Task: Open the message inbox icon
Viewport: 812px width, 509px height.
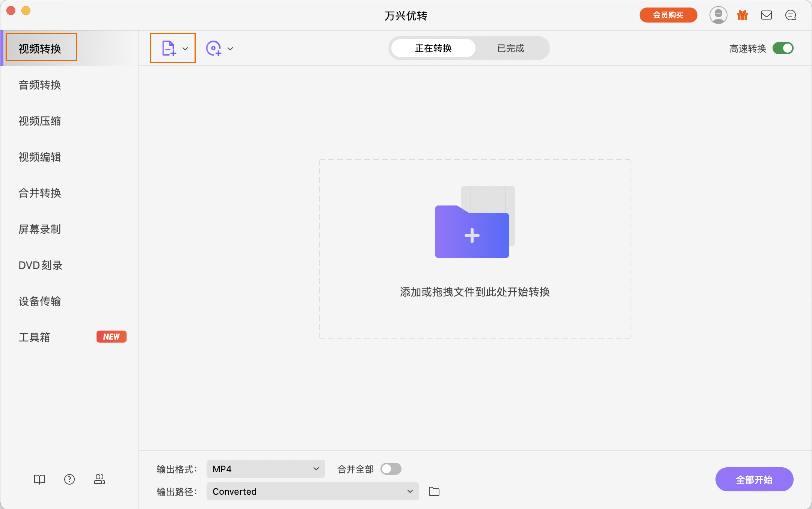Action: point(767,15)
